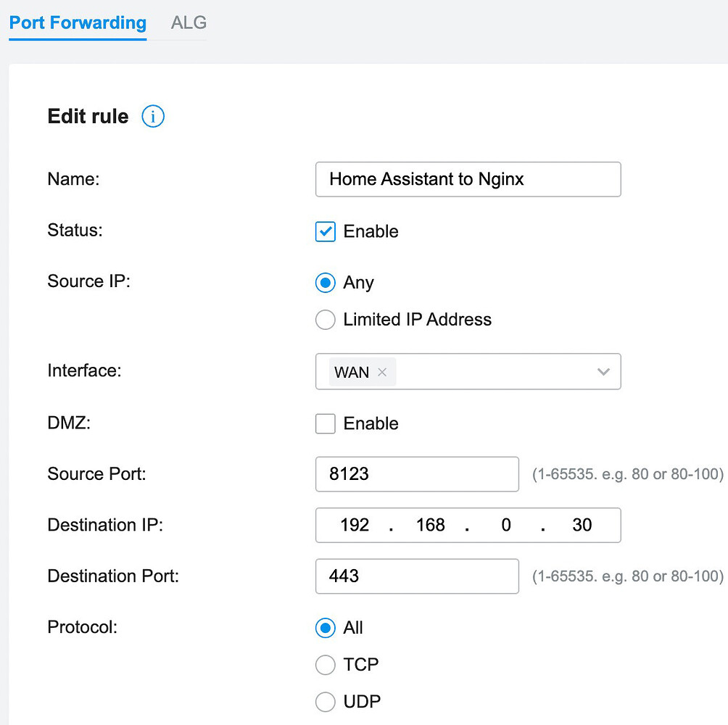Click the first Destination IP octet 192
The image size is (728, 725).
(355, 525)
